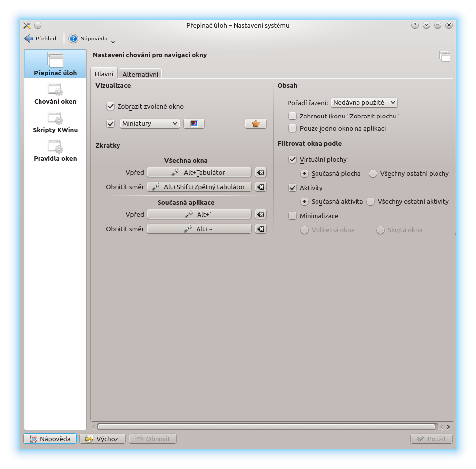Clear the Alt+Tabulátor shortcut
The height and width of the screenshot is (469, 476).
(x=261, y=172)
